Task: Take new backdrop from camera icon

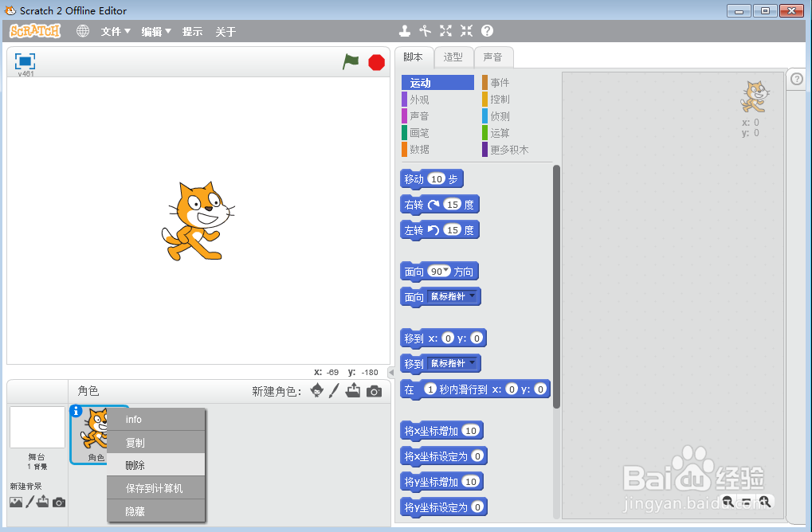Action: (x=59, y=502)
